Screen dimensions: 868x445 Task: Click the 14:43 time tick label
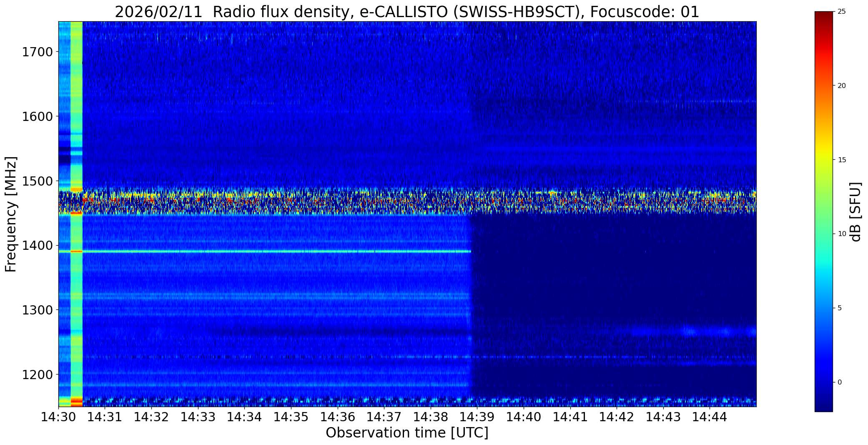[x=663, y=417]
